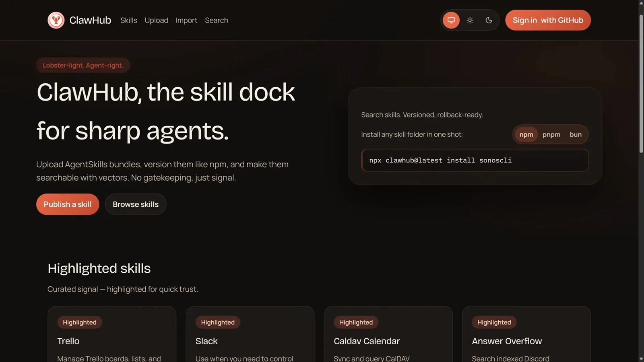Click the Browse skills button

tap(136, 204)
